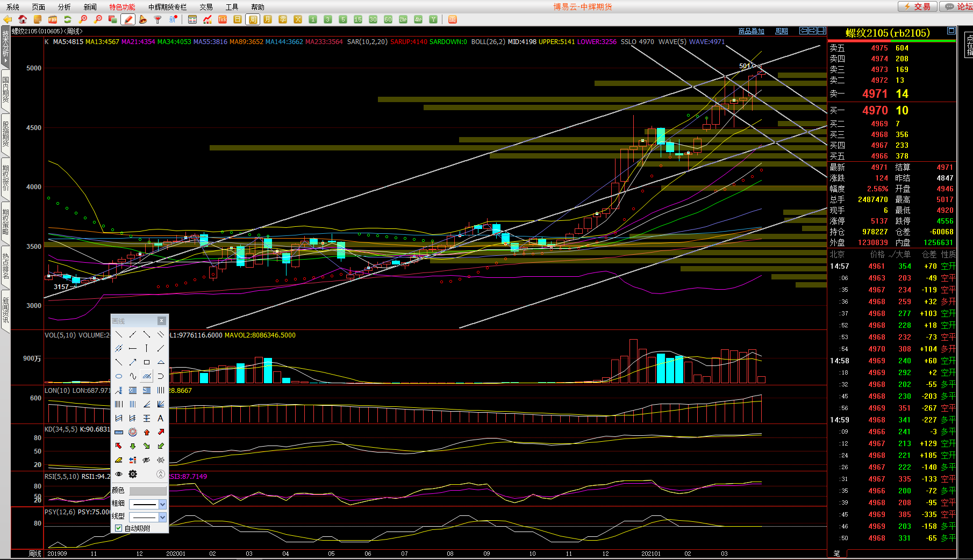Toggle the 自动吸附 checkbox
This screenshot has width=973, height=560.
(119, 528)
